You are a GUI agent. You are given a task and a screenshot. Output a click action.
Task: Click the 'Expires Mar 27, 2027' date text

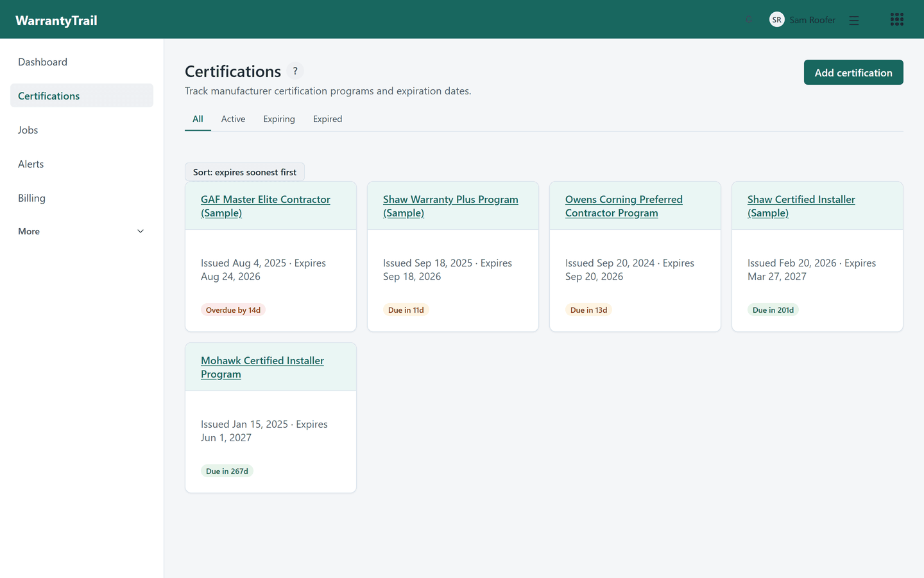coord(812,270)
